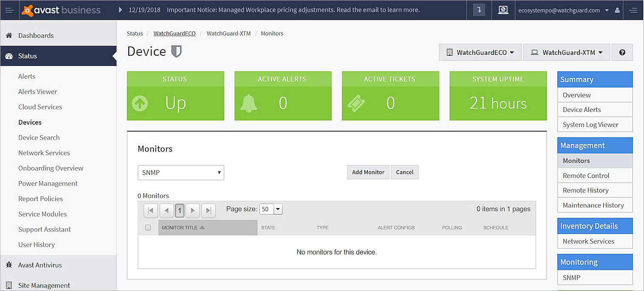
Task: Open the WatchGuardECO breadcrumb link
Action: [x=175, y=33]
